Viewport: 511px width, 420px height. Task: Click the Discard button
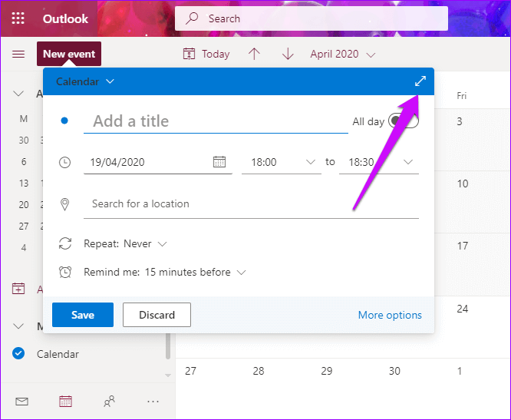pos(157,315)
